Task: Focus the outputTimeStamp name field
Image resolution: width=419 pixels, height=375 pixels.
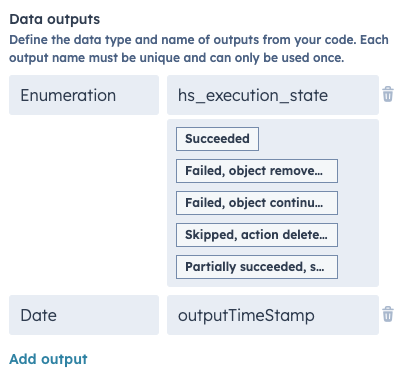Action: (273, 315)
